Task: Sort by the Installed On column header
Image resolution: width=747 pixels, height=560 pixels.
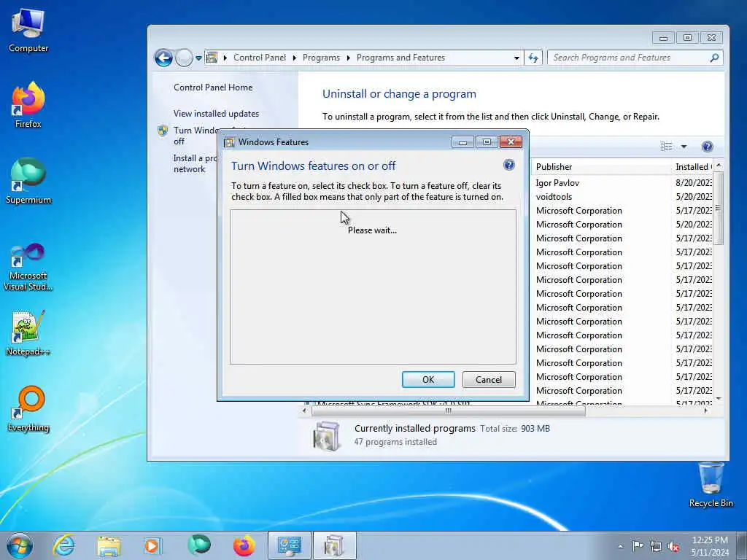Action: (692, 167)
